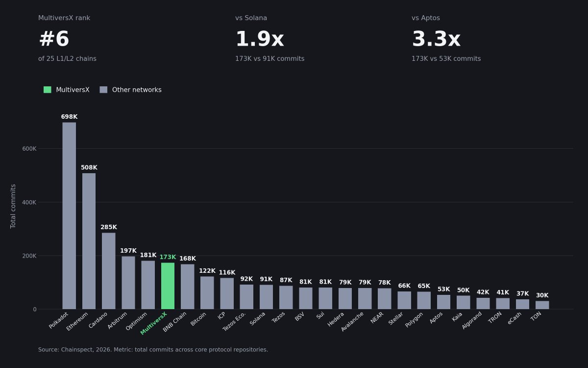Click the 'Sui' axis label

point(320,315)
